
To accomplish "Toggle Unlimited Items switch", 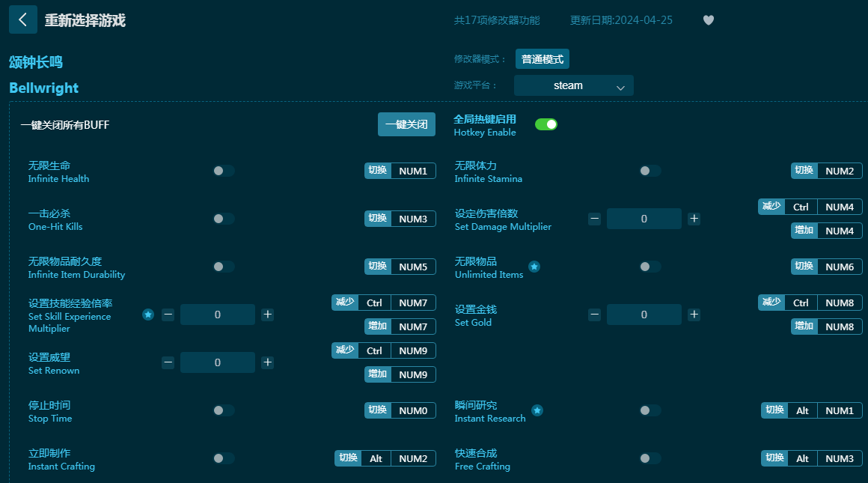I will point(650,267).
